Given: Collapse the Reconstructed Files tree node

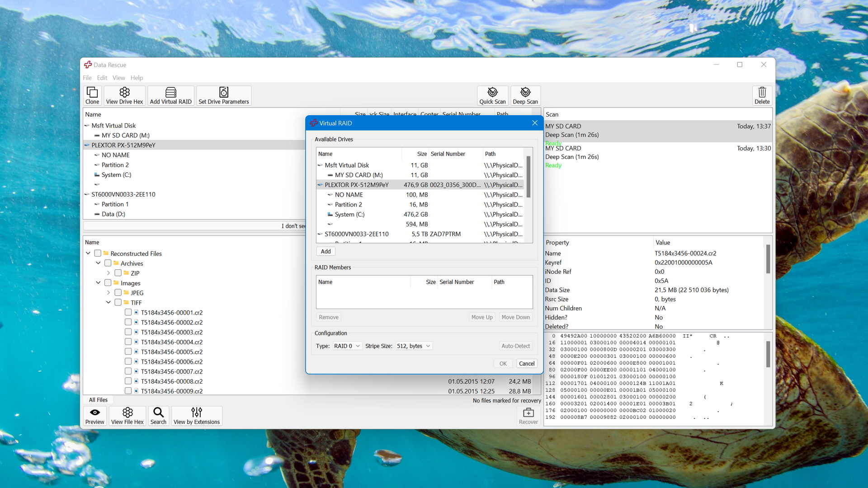Looking at the screenshot, I should point(88,253).
